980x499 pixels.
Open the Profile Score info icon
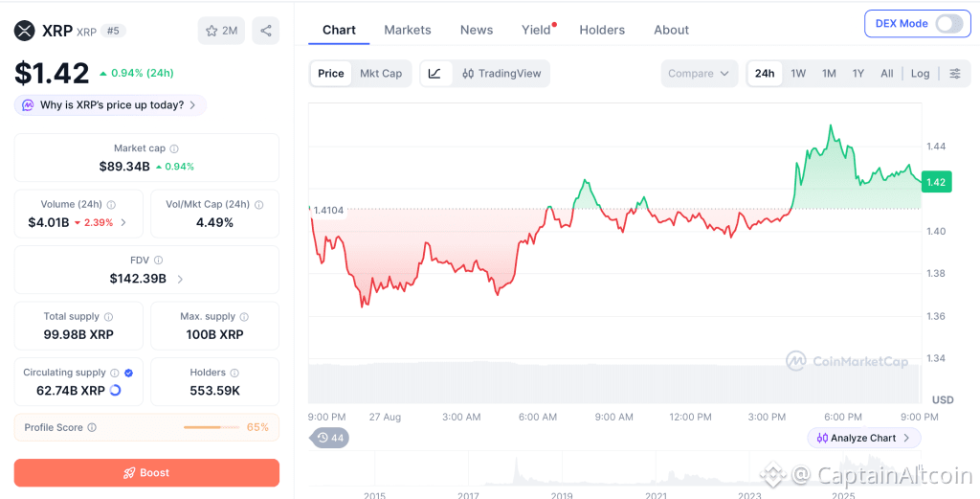pyautogui.click(x=92, y=428)
